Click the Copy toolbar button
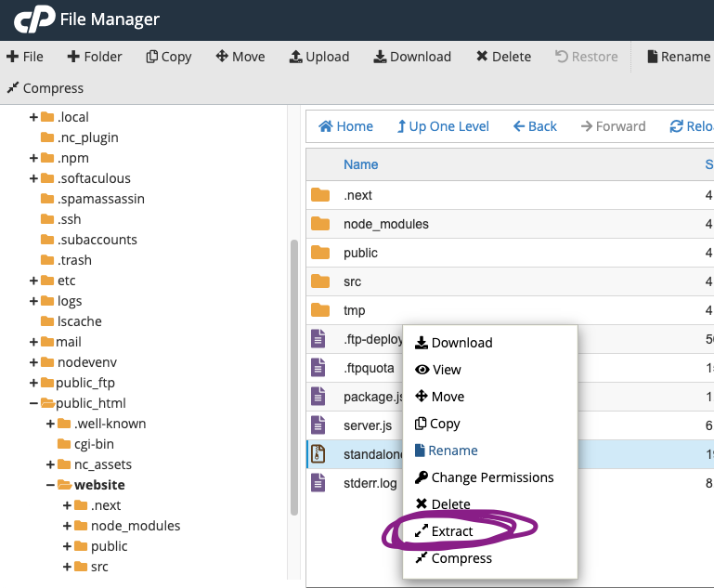714x588 pixels. [x=168, y=57]
